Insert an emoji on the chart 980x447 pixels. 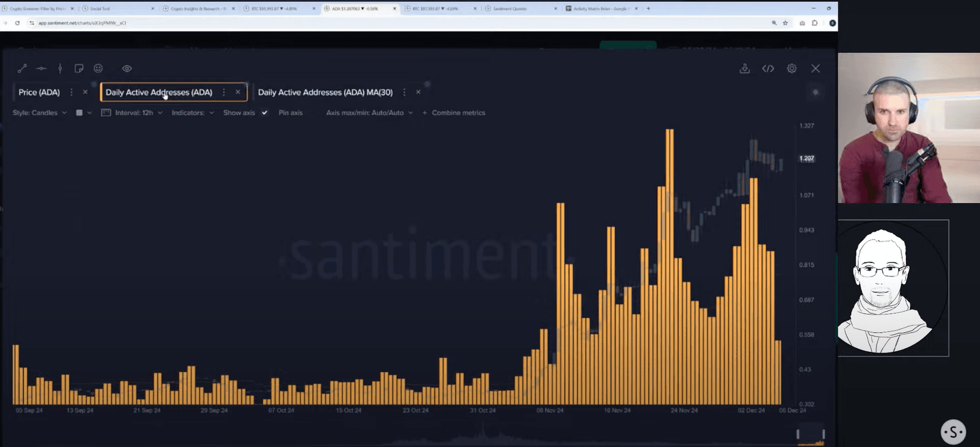coord(98,68)
